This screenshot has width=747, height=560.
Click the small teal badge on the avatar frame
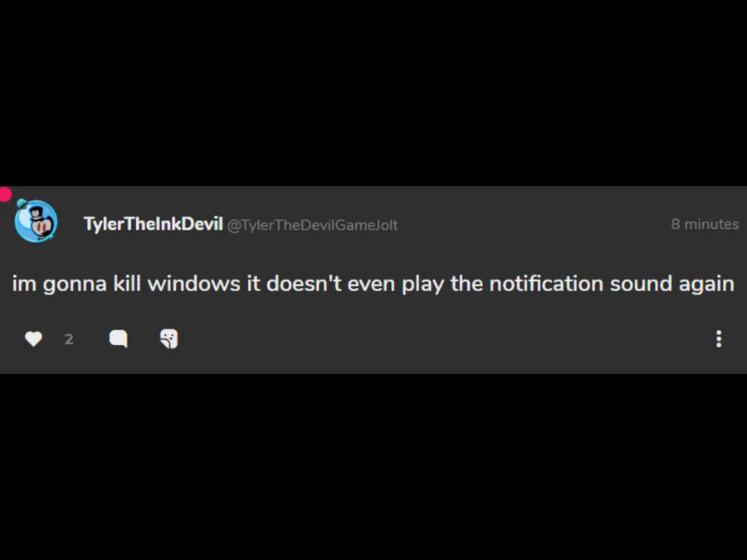click(x=22, y=204)
